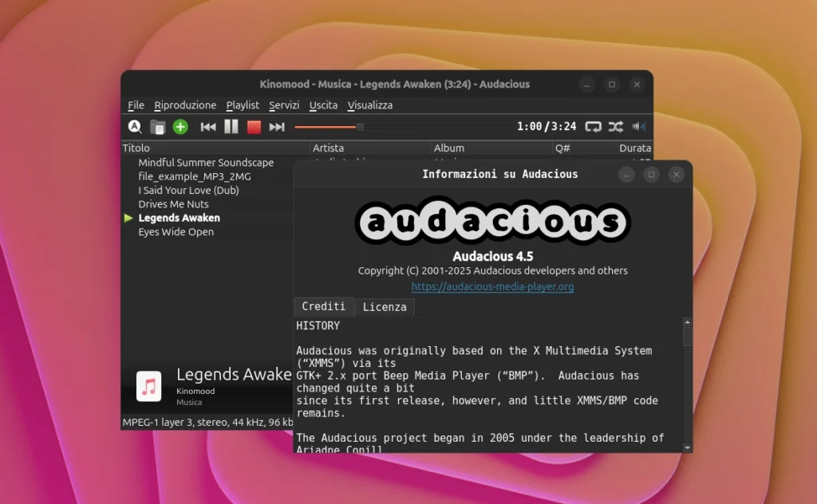Pause the playing track
The image size is (817, 504).
point(231,126)
